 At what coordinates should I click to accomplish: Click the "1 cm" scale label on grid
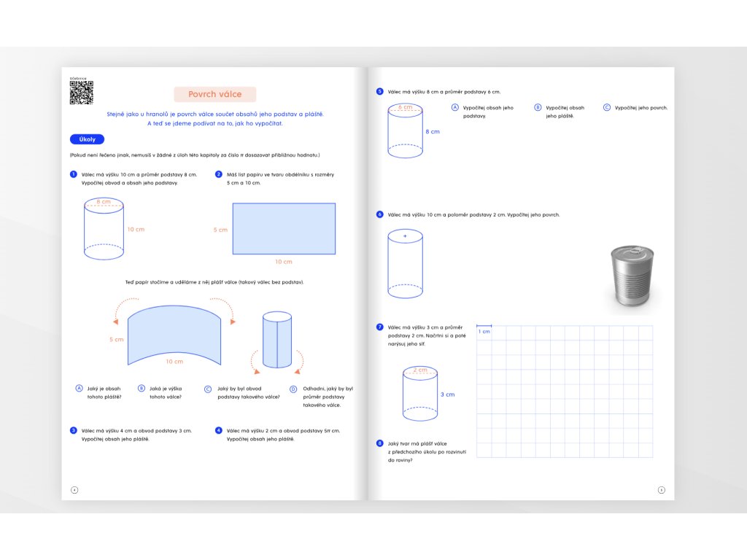pyautogui.click(x=484, y=332)
